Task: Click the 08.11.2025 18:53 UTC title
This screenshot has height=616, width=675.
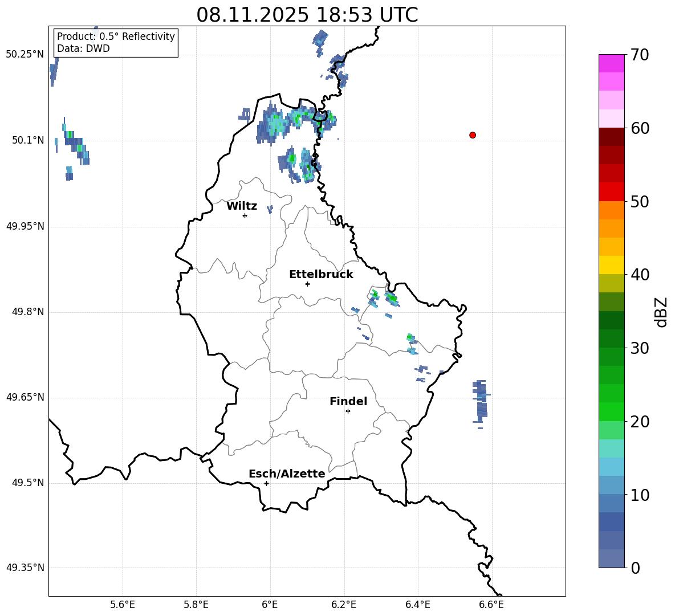Action: (x=307, y=15)
